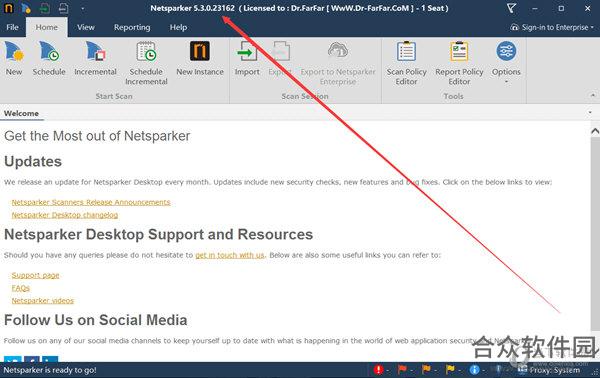The image size is (600, 378).
Task: Switch to the View ribbon tab
Action: 86,27
